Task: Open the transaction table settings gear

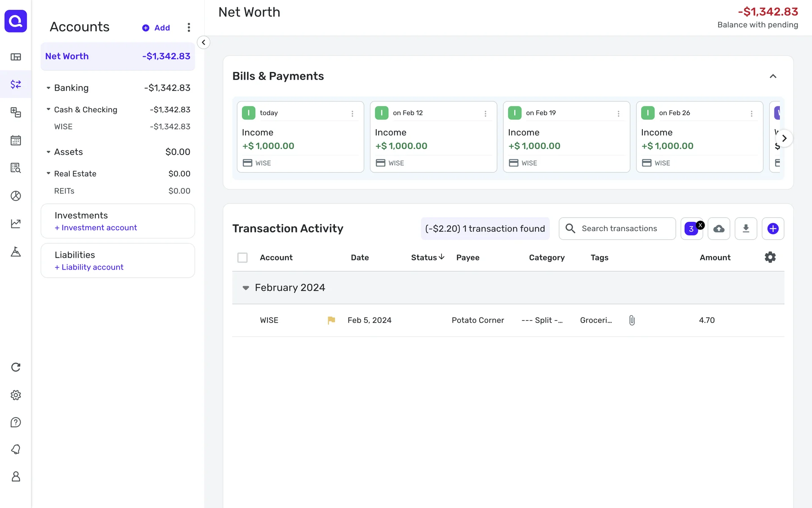Action: point(770,257)
